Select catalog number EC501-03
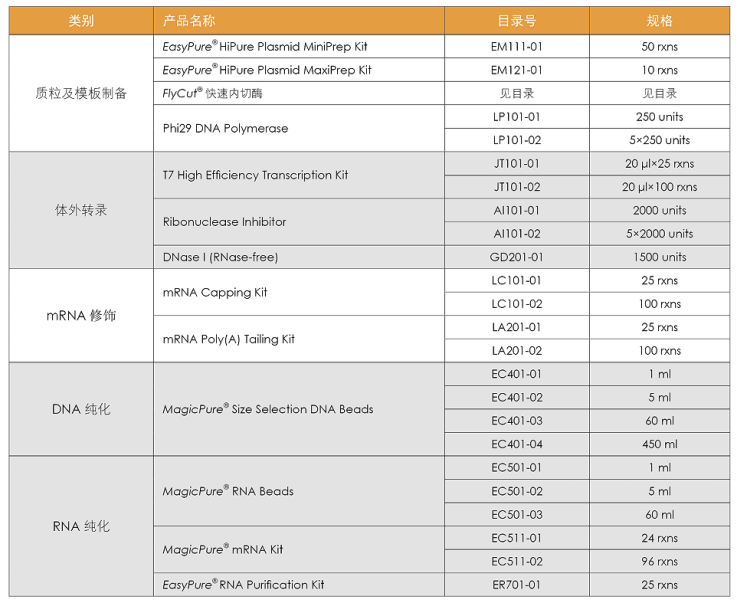Image resolution: width=737 pixels, height=603 pixels. [x=517, y=515]
